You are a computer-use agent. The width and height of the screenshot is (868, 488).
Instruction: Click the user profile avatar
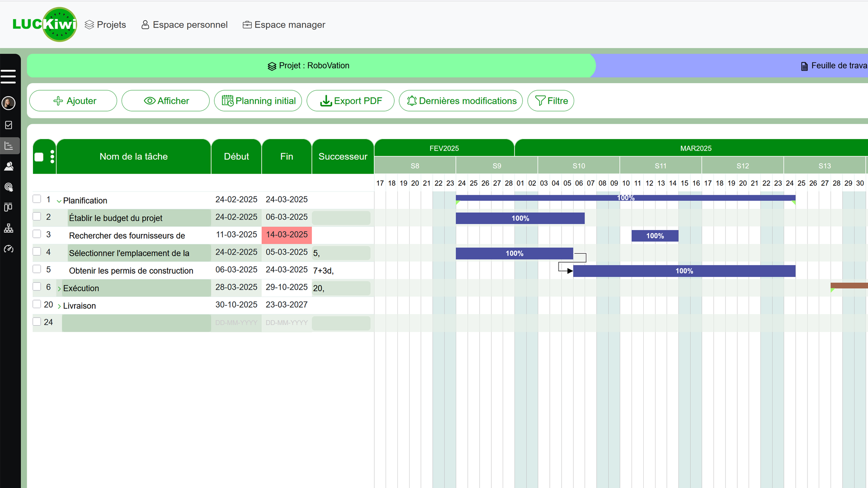pyautogui.click(x=9, y=103)
